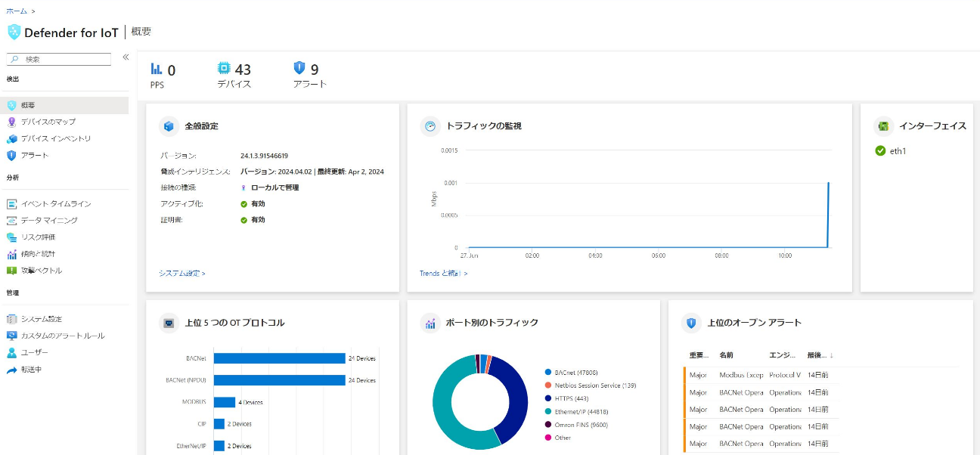
Task: Click the PPS bar chart icon
Action: tap(157, 69)
